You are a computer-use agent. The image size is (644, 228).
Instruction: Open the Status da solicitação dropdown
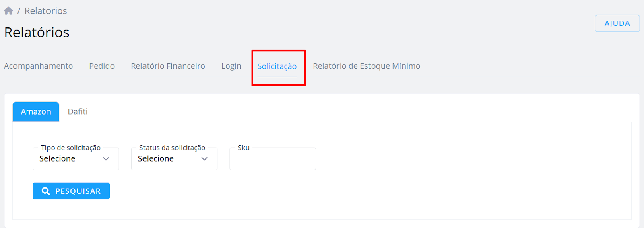174,159
